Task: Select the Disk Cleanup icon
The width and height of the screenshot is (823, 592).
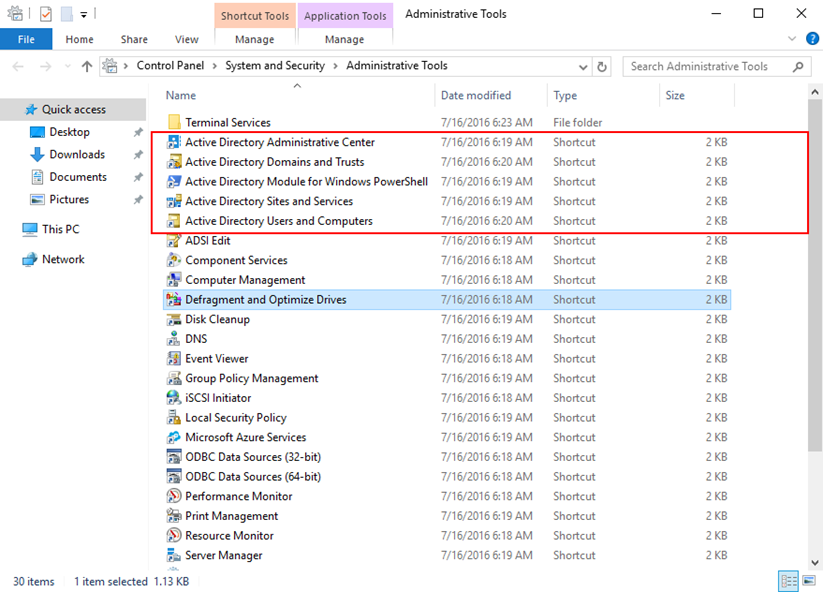Action: [174, 320]
